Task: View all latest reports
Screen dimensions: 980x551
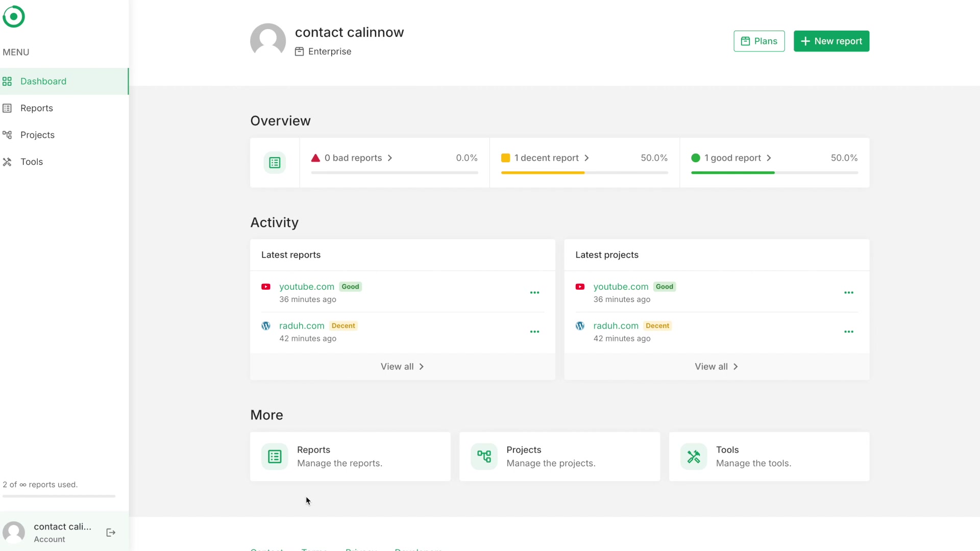Action: click(x=403, y=367)
